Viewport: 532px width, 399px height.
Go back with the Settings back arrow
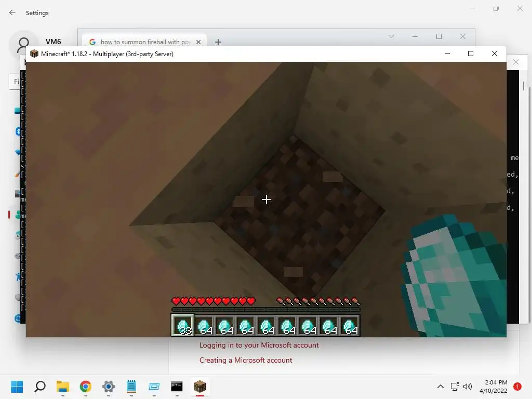click(x=12, y=12)
